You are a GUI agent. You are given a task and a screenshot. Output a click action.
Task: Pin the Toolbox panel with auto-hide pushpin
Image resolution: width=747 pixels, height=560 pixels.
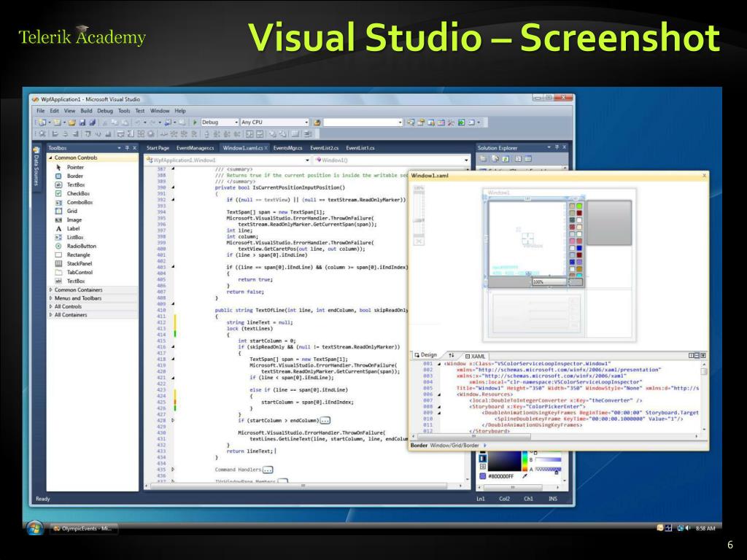[x=127, y=148]
